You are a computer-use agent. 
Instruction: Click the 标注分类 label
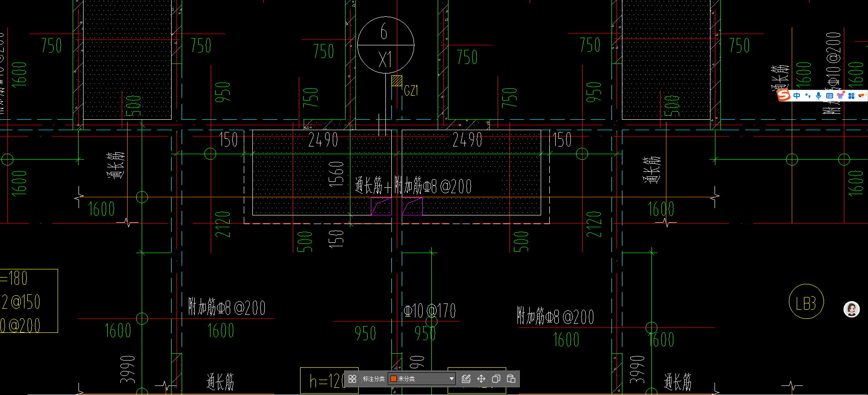(x=374, y=379)
